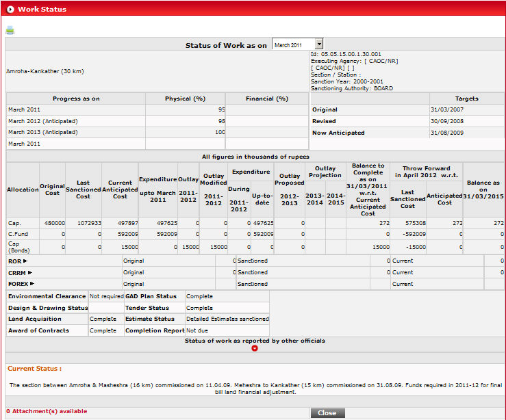Click the Original Cost column header

pos(52,189)
